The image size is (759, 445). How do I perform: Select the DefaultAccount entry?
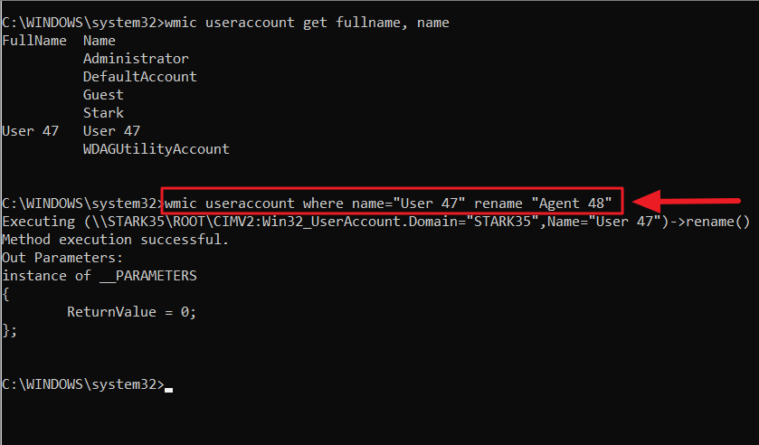coord(140,77)
